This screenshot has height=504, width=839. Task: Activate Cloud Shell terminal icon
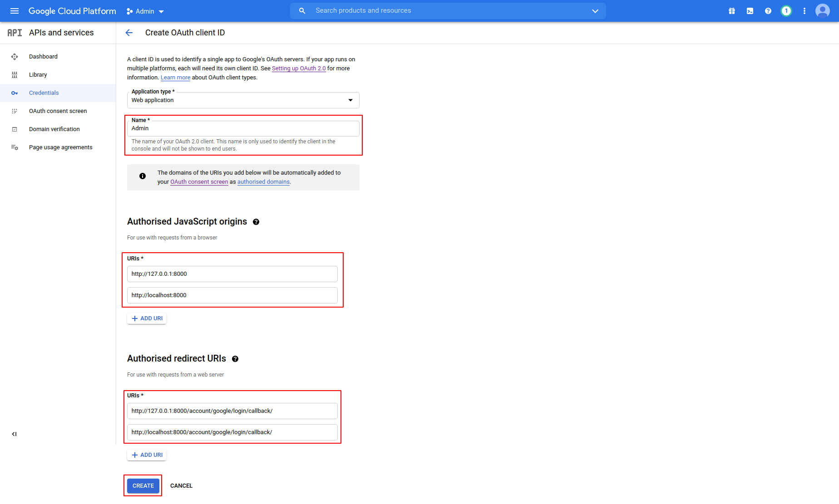click(750, 11)
